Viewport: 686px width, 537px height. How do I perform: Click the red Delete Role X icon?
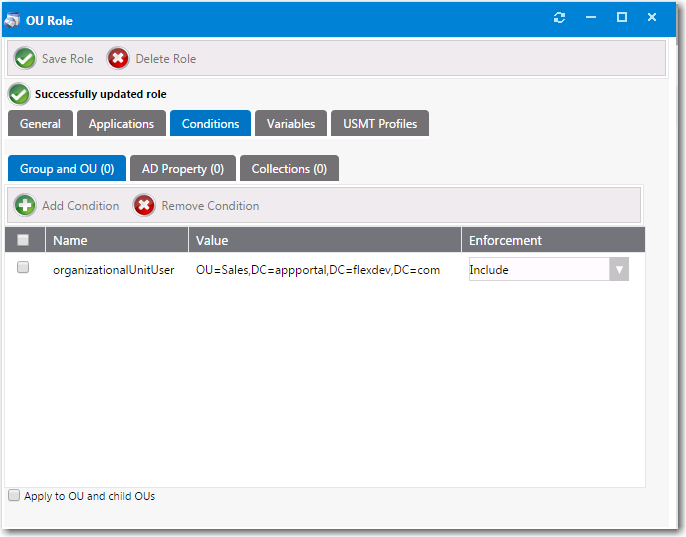pos(119,59)
